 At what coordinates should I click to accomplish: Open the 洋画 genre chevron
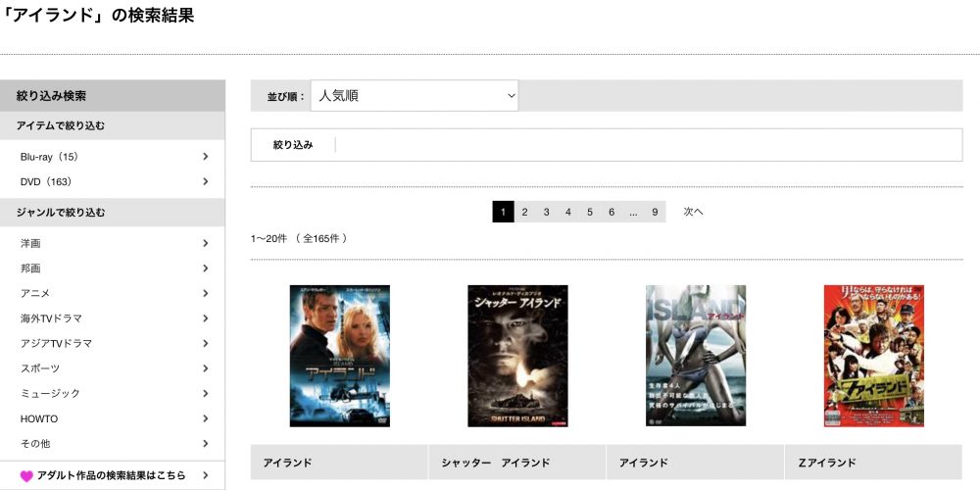pyautogui.click(x=206, y=243)
